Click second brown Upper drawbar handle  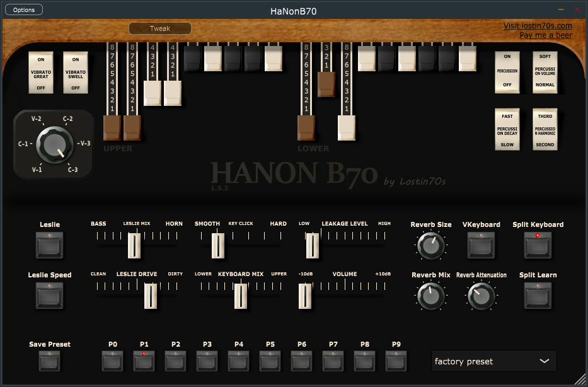click(x=132, y=128)
